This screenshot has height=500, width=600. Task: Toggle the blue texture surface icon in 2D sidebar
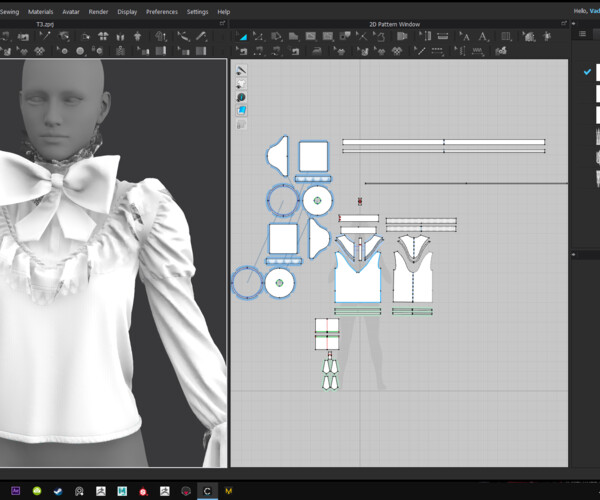click(x=241, y=111)
